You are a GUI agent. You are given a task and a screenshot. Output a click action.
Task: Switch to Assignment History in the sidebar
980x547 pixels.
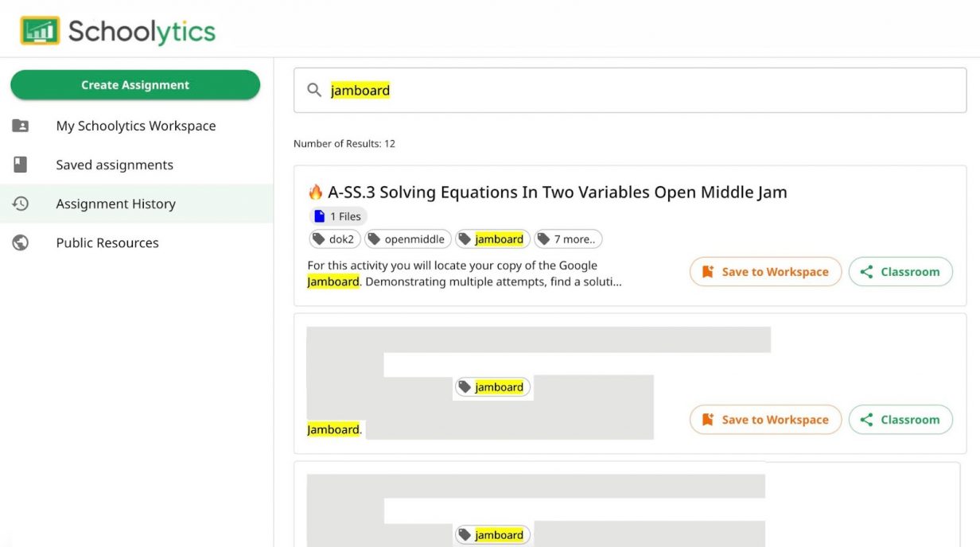[x=115, y=204]
